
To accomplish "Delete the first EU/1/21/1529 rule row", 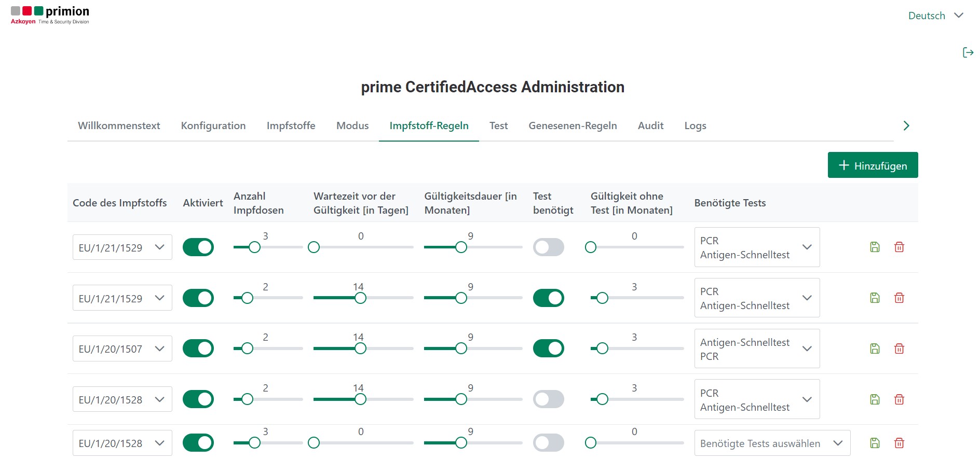I will pyautogui.click(x=899, y=247).
